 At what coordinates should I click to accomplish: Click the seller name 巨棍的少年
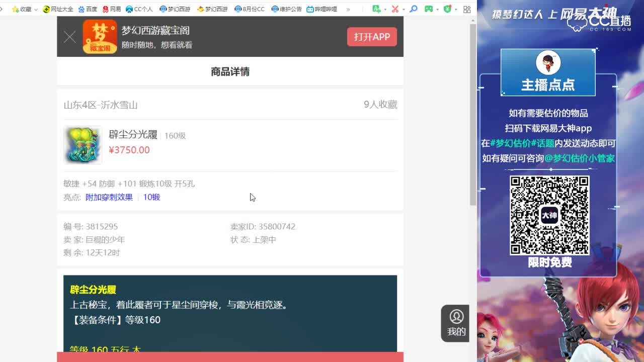tap(105, 240)
